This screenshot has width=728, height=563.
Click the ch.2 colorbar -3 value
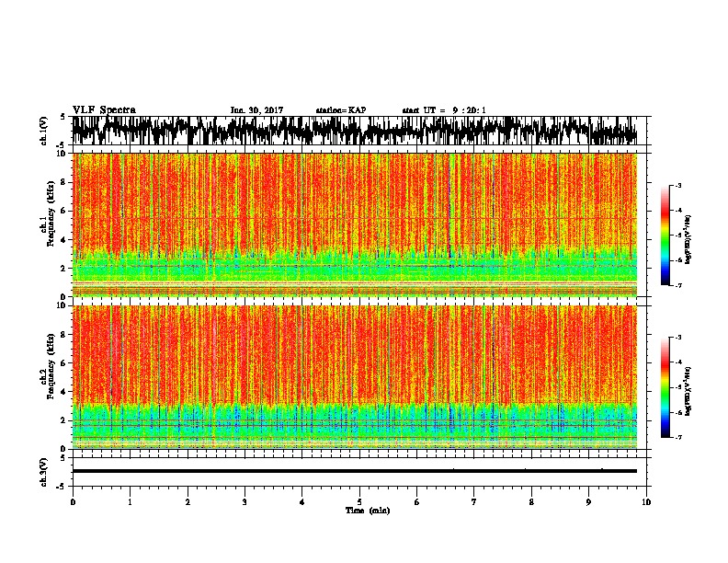pos(677,338)
